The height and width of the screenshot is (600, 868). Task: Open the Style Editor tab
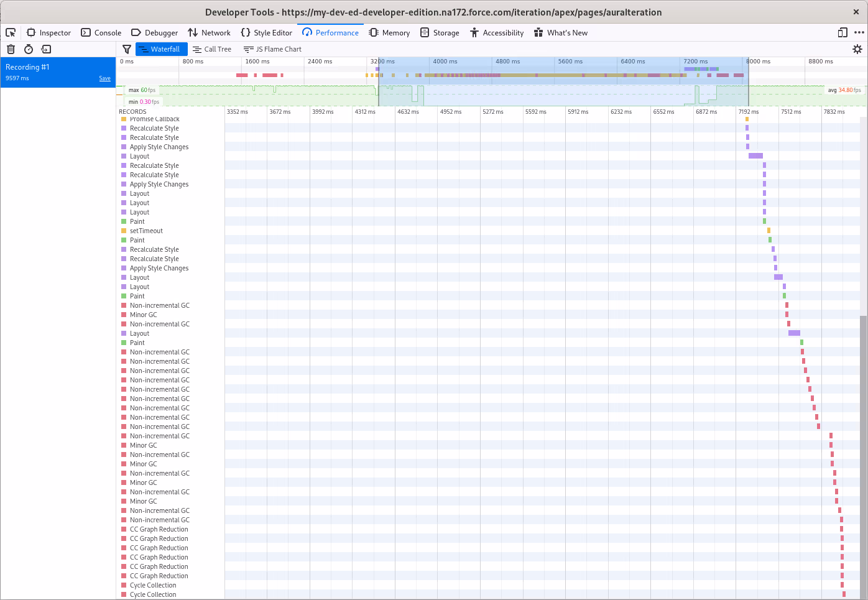[x=266, y=32]
